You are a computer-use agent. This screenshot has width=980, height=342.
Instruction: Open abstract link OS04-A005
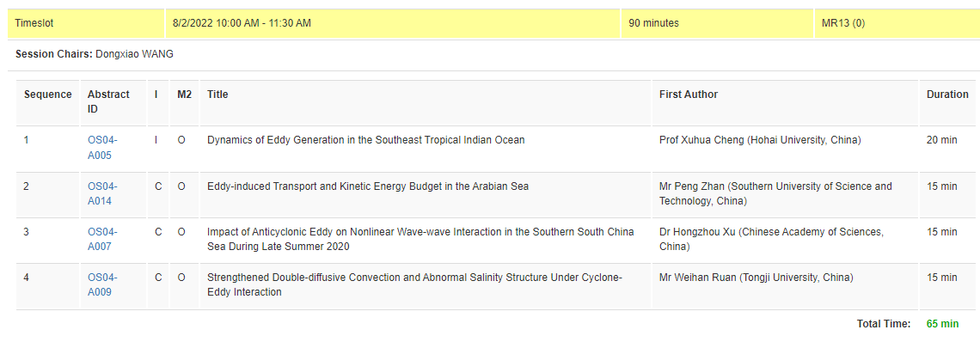click(x=102, y=148)
